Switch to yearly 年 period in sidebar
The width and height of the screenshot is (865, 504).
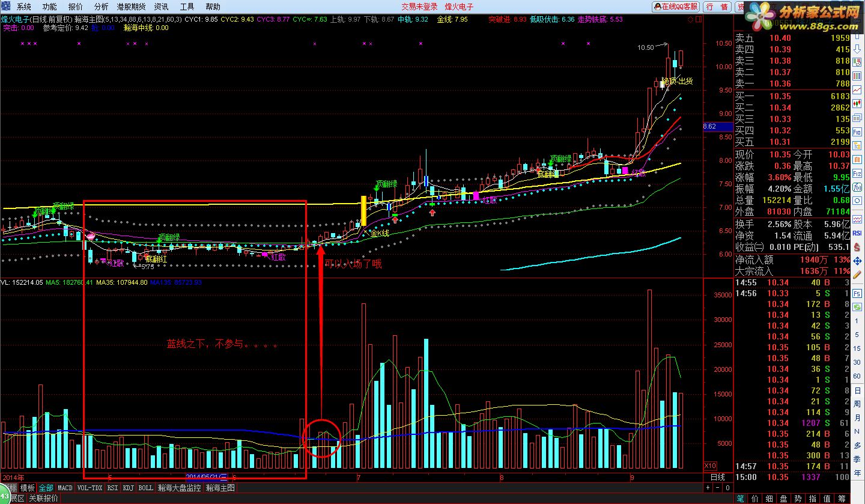point(857,472)
